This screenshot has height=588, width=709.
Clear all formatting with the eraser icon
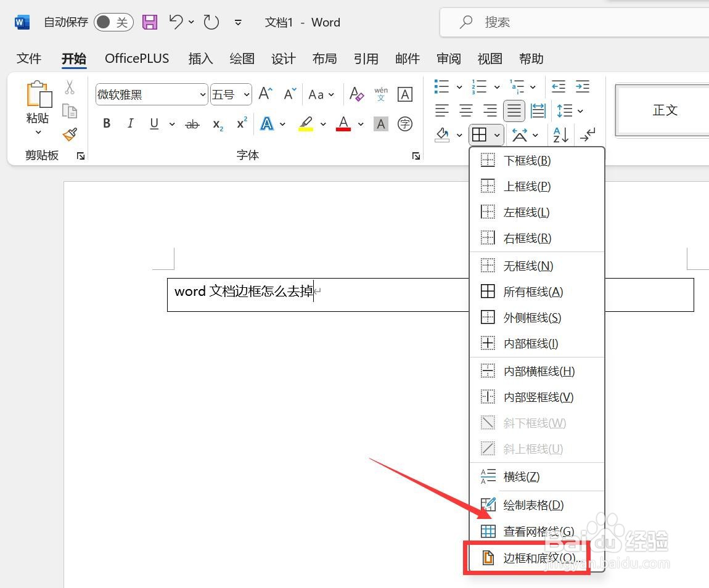pos(356,94)
